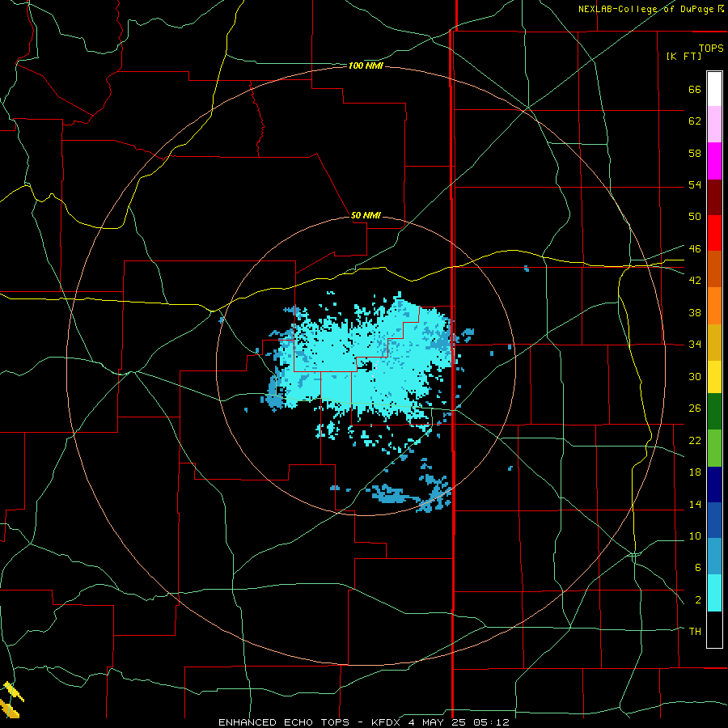Click the dark green legend swatch
Screen dimensions: 728x728
pyautogui.click(x=714, y=412)
